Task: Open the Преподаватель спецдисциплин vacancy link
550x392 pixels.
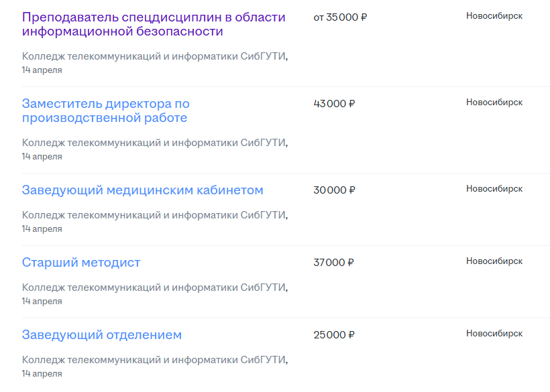Action: click(x=153, y=24)
